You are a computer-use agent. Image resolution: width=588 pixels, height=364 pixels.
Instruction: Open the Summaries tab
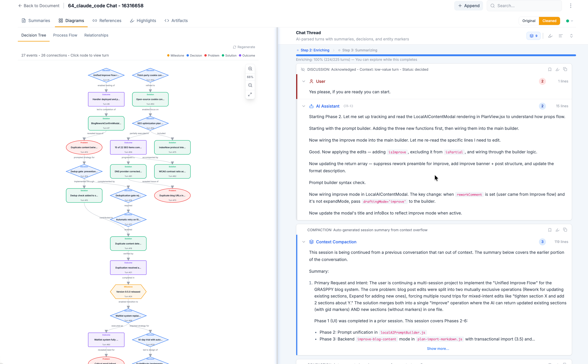[x=36, y=21]
